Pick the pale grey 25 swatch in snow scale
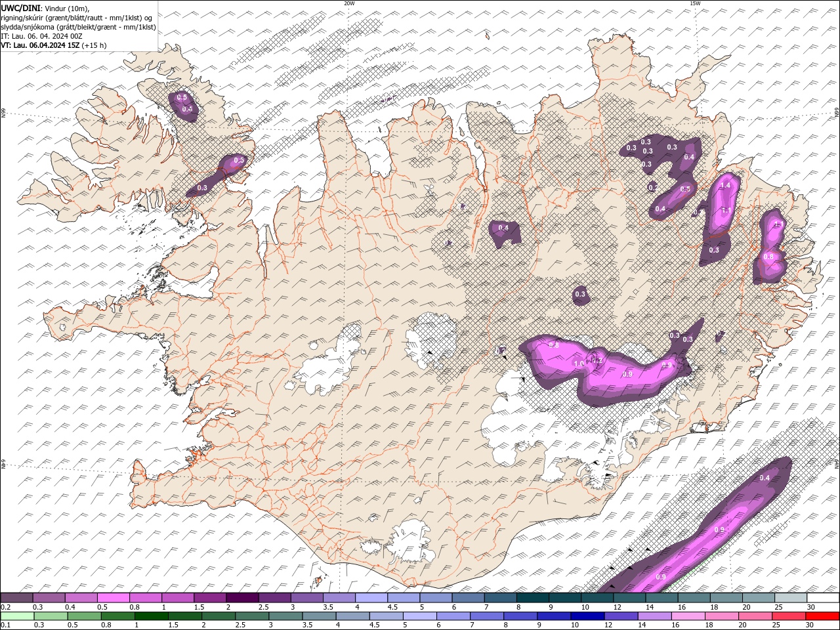This screenshot has height=630, width=840. pyautogui.click(x=791, y=598)
